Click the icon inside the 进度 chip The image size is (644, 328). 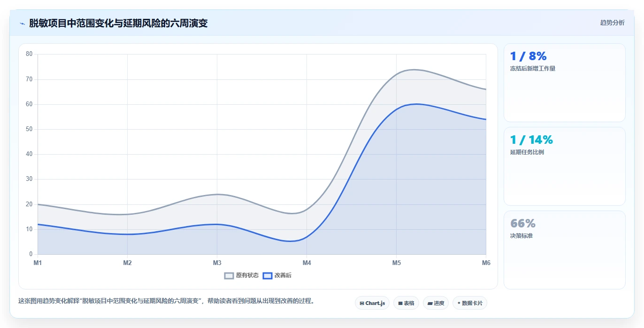[430, 304]
